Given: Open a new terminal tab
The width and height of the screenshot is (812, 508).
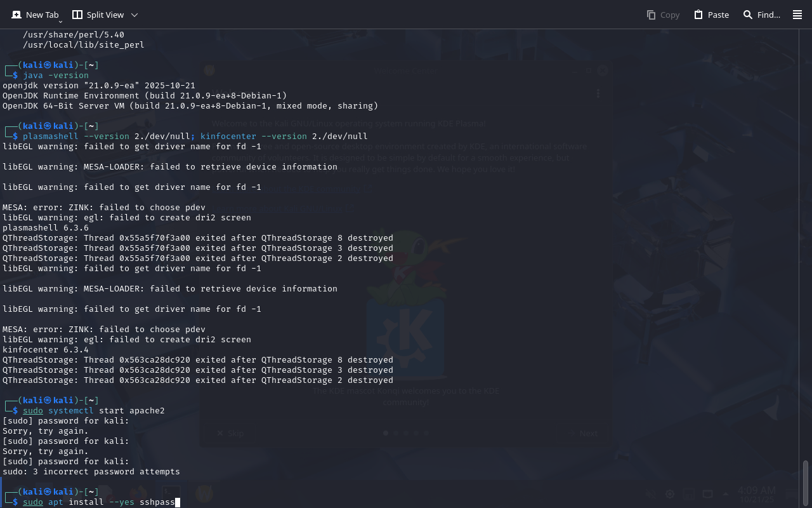Looking at the screenshot, I should [35, 15].
